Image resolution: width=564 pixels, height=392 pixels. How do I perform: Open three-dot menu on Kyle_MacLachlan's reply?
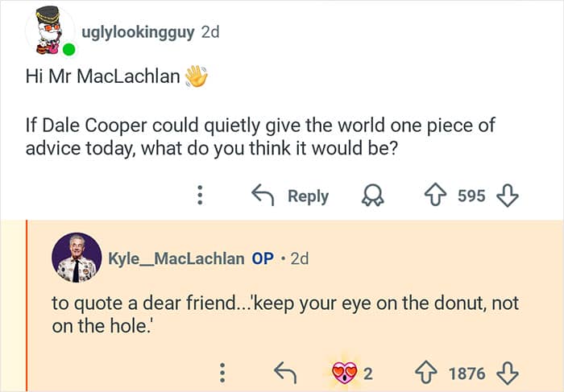pos(223,373)
